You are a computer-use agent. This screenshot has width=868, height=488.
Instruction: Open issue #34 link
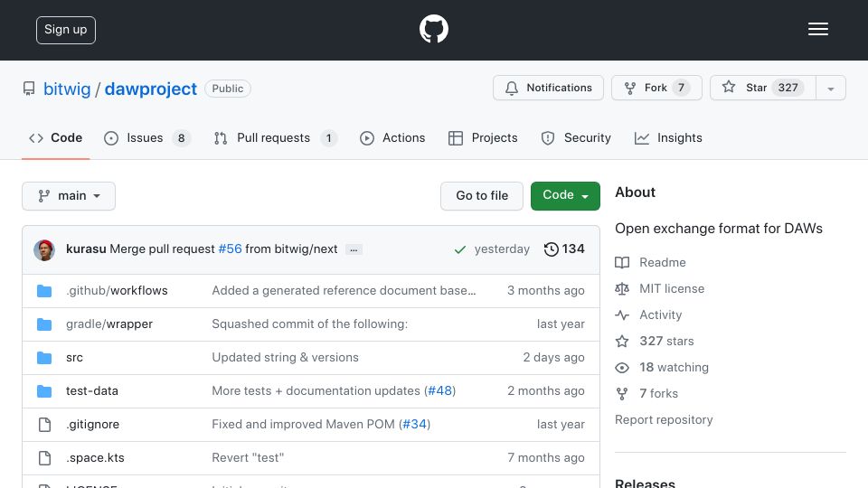(415, 425)
